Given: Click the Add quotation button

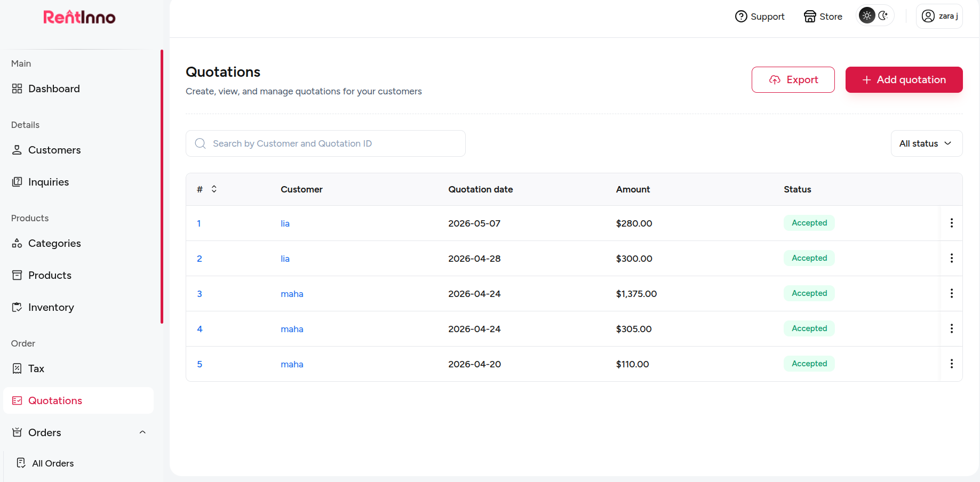Looking at the screenshot, I should click(904, 79).
